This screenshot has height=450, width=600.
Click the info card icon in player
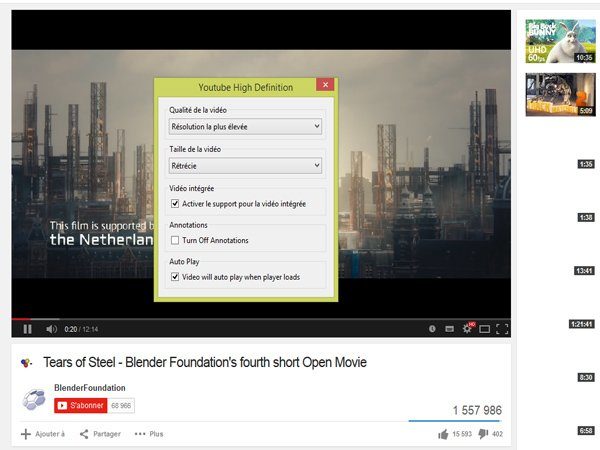(x=432, y=328)
